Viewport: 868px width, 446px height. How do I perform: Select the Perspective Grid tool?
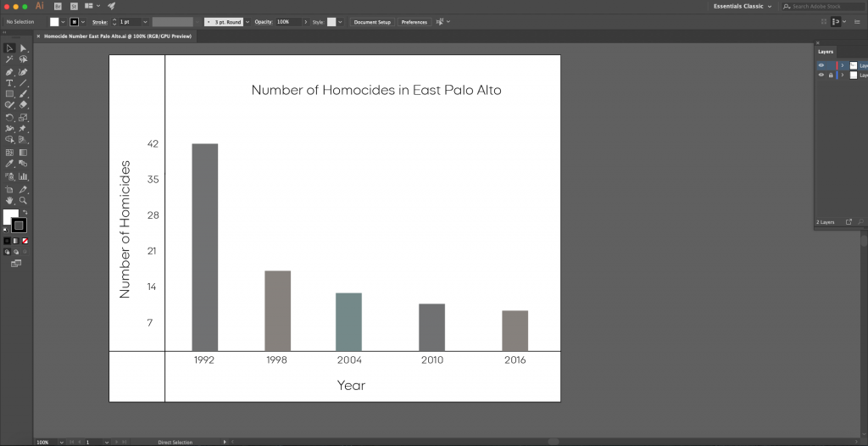(23, 140)
